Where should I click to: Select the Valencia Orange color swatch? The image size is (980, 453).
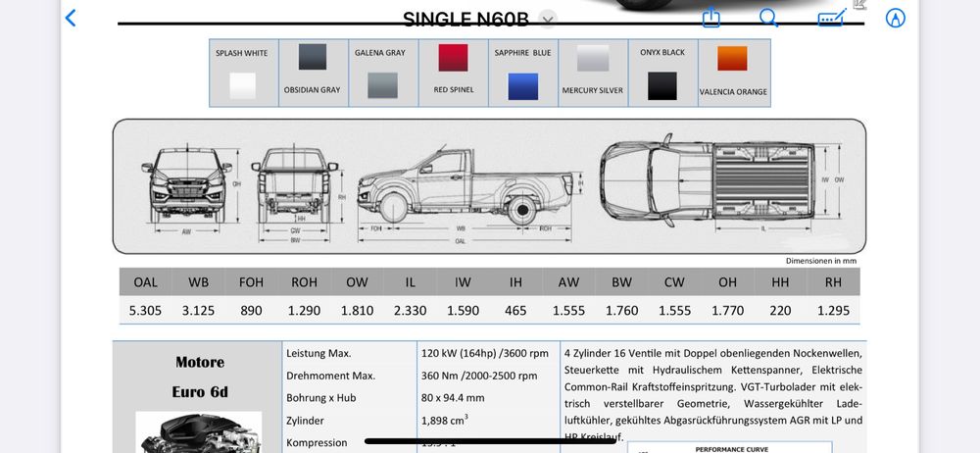point(732,59)
